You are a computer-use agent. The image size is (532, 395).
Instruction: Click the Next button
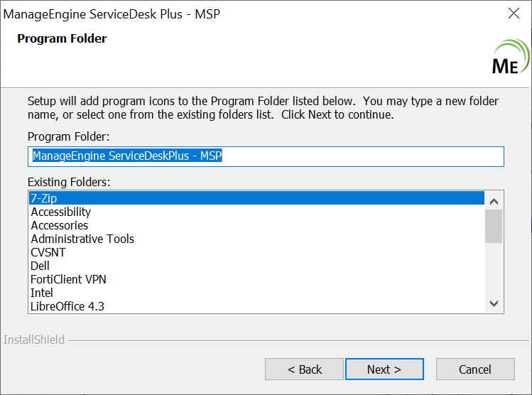[x=384, y=369]
